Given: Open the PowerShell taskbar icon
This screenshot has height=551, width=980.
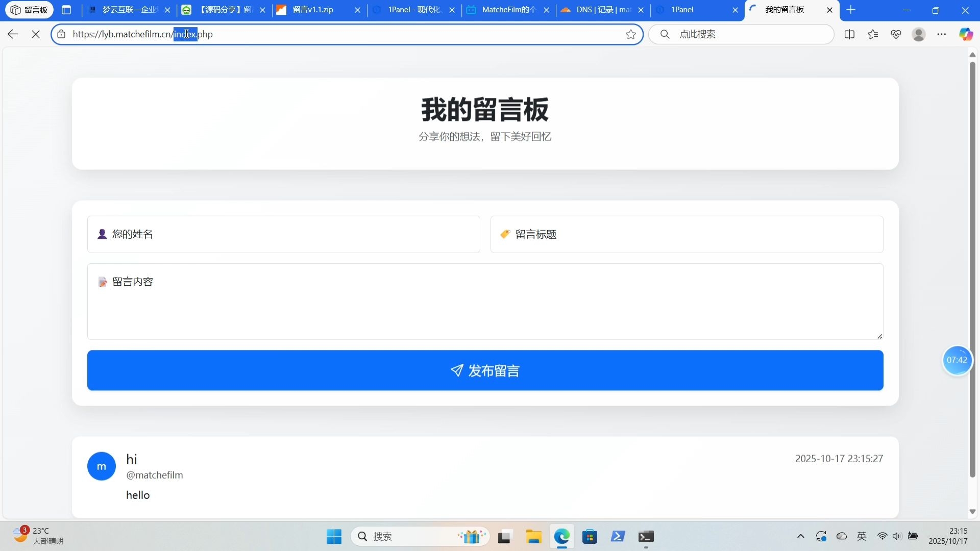Looking at the screenshot, I should point(618,537).
